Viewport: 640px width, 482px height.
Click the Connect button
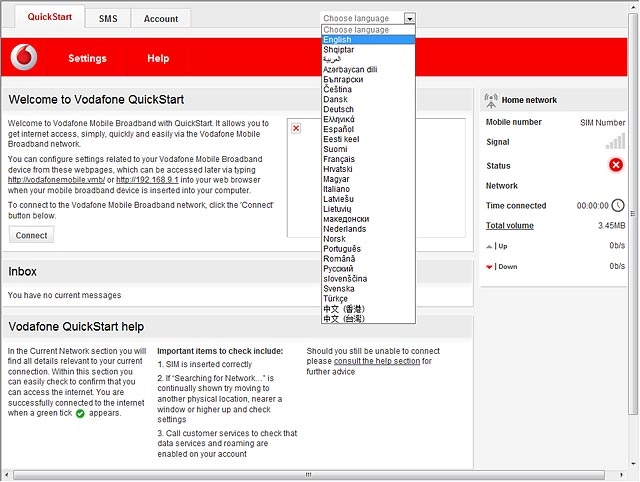pos(31,235)
